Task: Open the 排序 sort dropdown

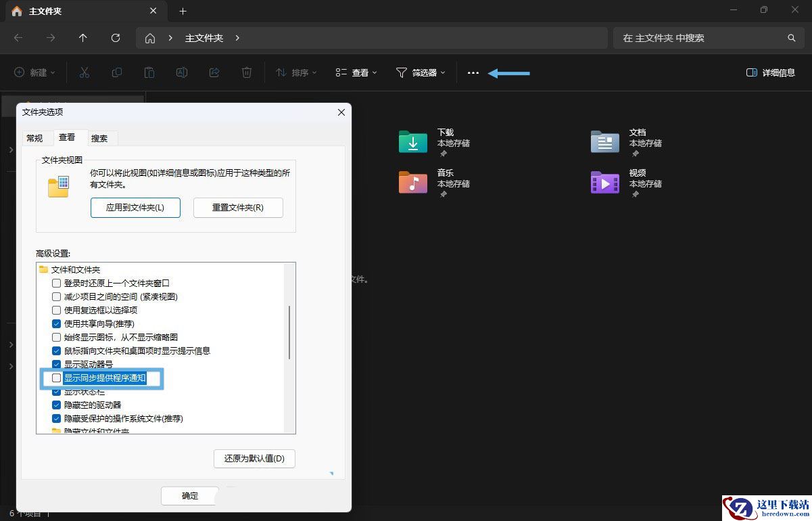Action: point(296,72)
